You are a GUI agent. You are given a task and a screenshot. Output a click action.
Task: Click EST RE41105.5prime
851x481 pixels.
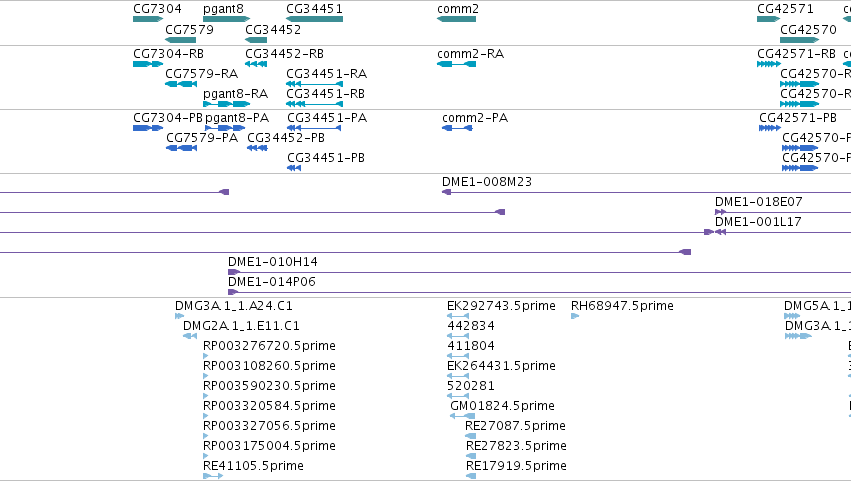click(x=253, y=466)
